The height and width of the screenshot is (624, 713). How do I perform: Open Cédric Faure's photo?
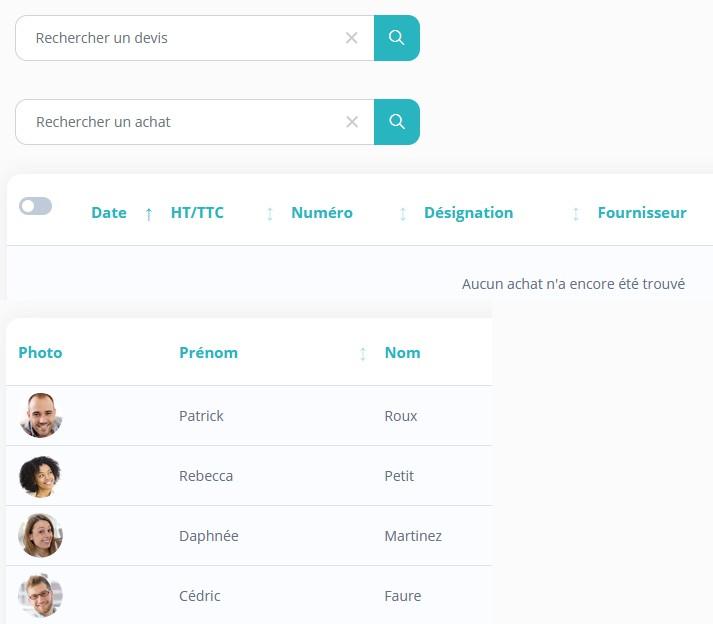pos(40,596)
